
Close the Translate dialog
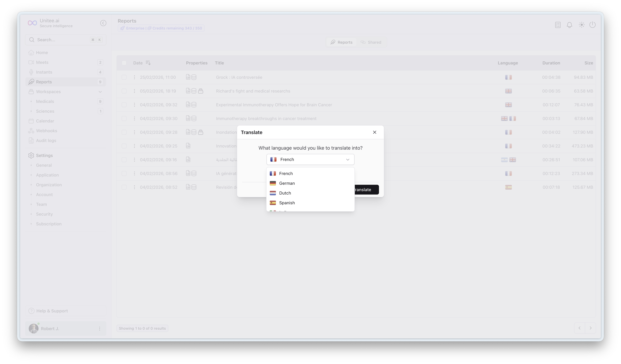click(375, 132)
